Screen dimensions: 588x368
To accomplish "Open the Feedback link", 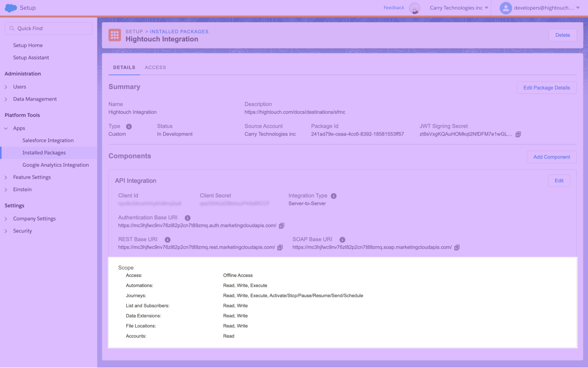I will tap(394, 8).
